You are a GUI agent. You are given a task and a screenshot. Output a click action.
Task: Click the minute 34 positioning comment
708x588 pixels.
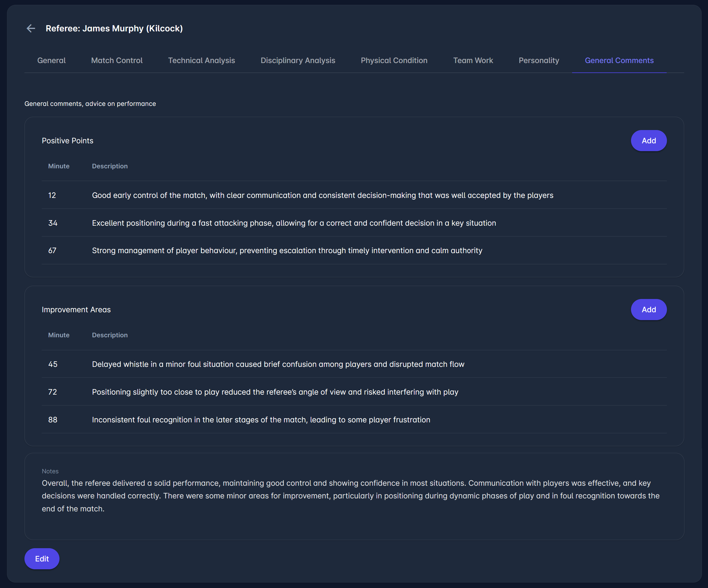tap(294, 223)
